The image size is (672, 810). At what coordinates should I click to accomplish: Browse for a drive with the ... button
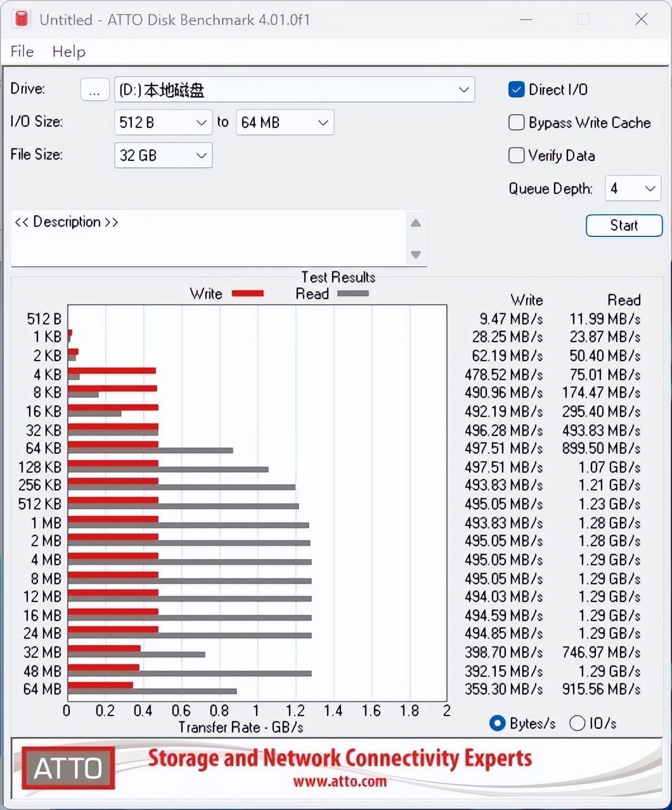coord(94,89)
